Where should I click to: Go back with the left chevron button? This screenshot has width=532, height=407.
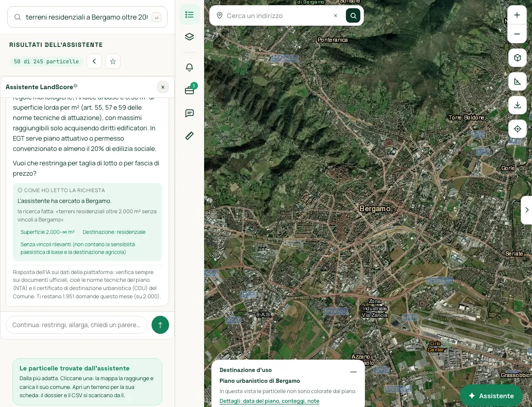[x=94, y=61]
